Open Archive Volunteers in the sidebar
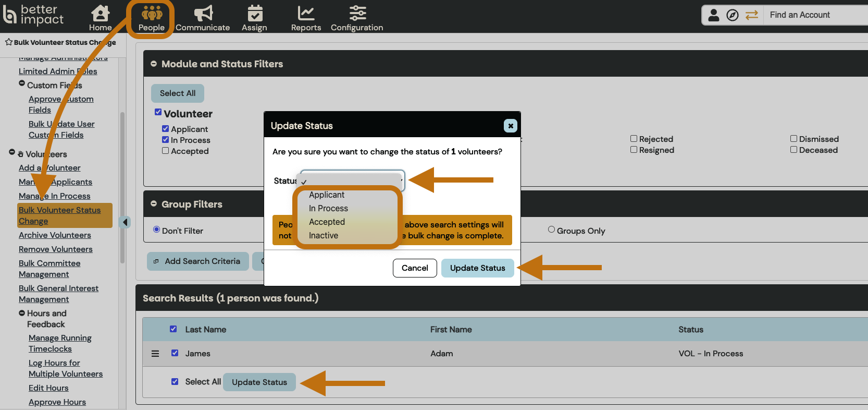This screenshot has height=410, width=868. click(55, 235)
